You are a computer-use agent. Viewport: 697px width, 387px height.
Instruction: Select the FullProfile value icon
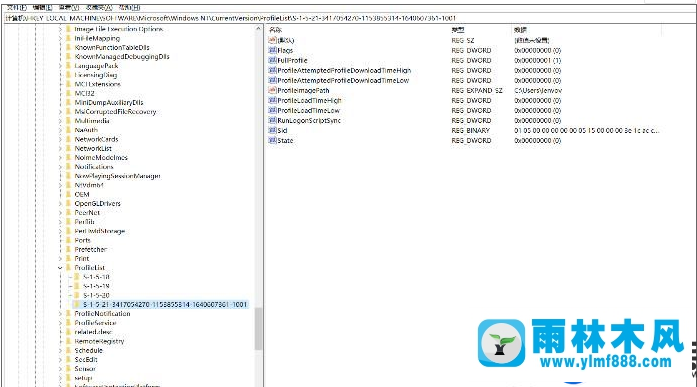pyautogui.click(x=272, y=60)
